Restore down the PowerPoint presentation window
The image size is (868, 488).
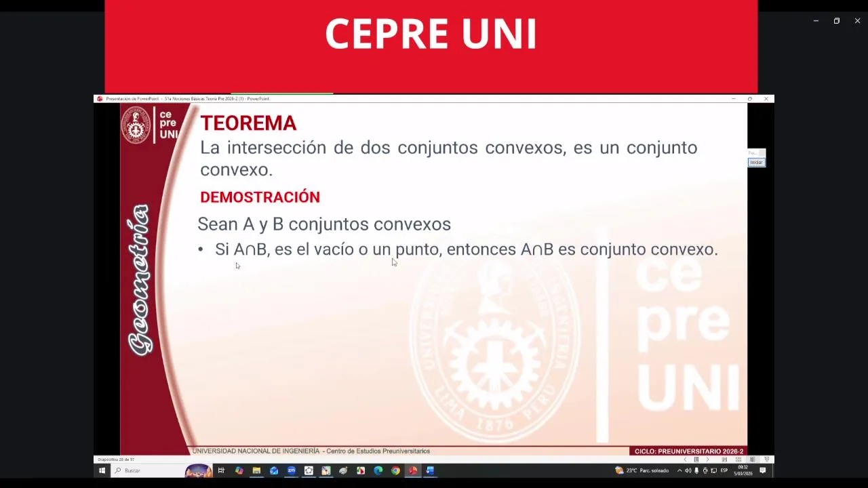(750, 99)
